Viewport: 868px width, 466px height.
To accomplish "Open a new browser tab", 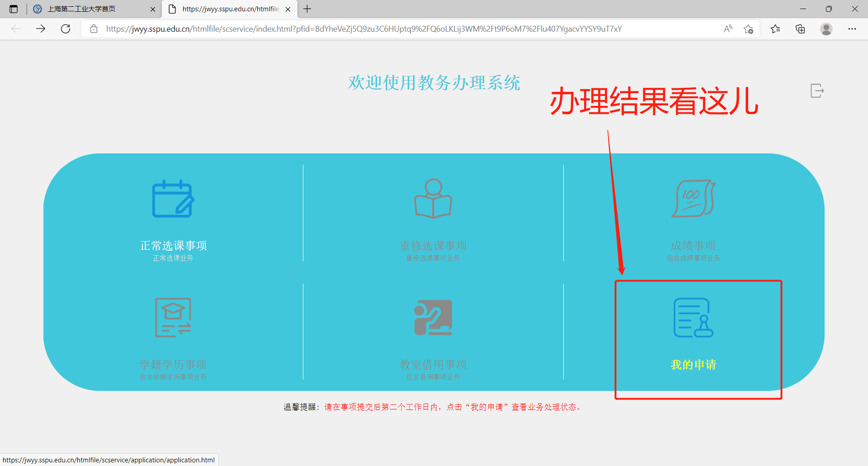I will point(307,9).
